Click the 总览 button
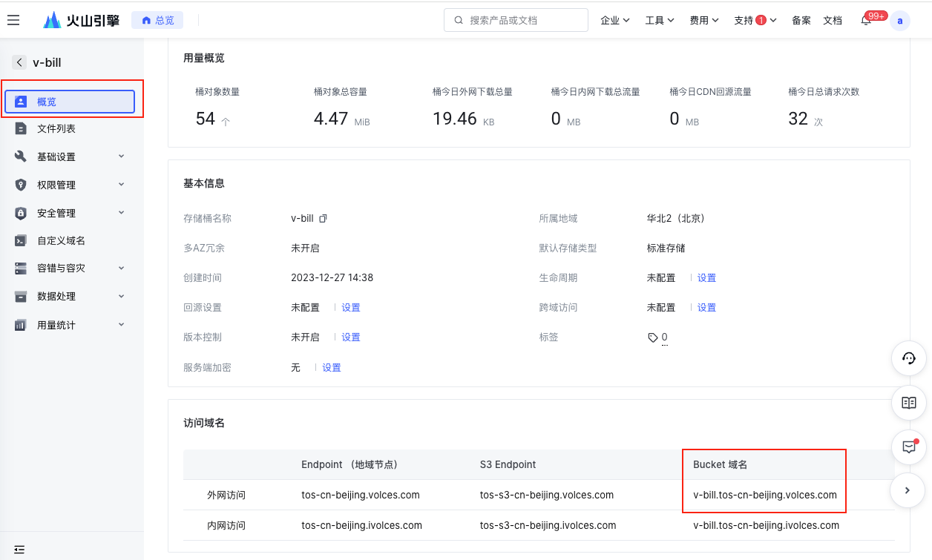Image resolution: width=932 pixels, height=560 pixels. [157, 21]
